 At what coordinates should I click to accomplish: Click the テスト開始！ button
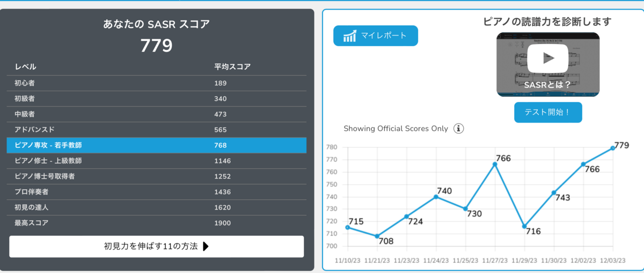[548, 112]
